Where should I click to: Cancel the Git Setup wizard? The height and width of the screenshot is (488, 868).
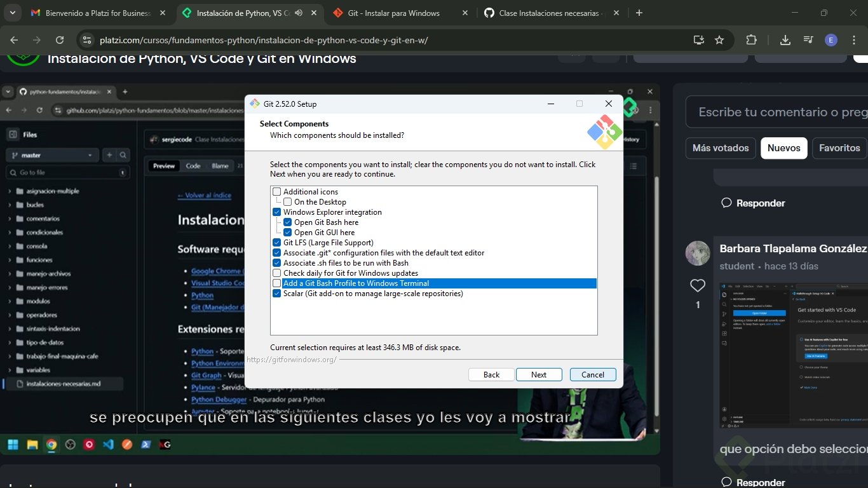pos(593,374)
